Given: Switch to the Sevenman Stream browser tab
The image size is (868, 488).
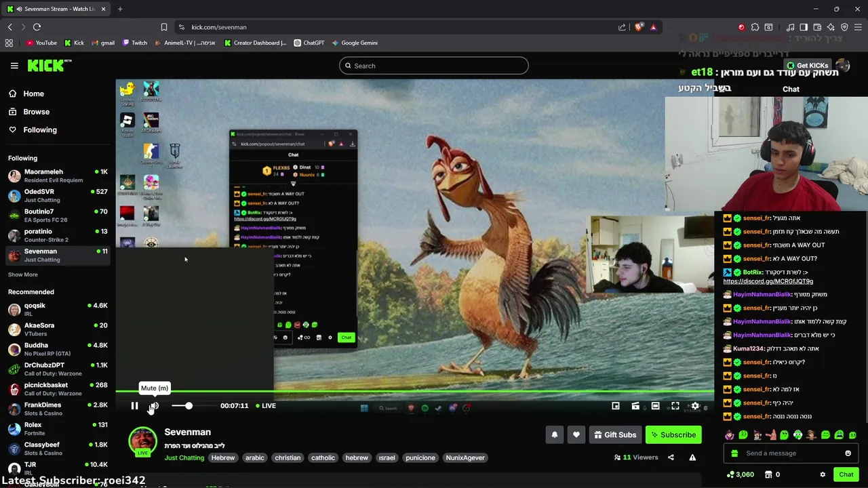Looking at the screenshot, I should pos(57,9).
